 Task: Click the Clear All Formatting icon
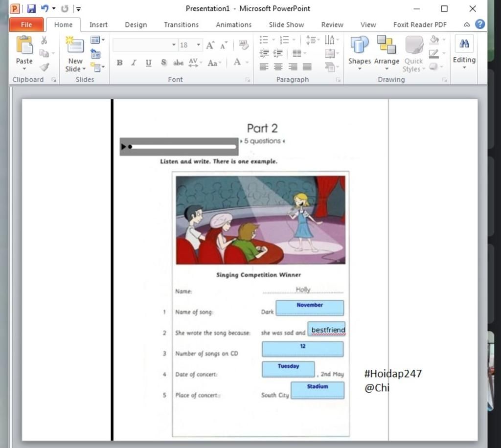tap(244, 45)
